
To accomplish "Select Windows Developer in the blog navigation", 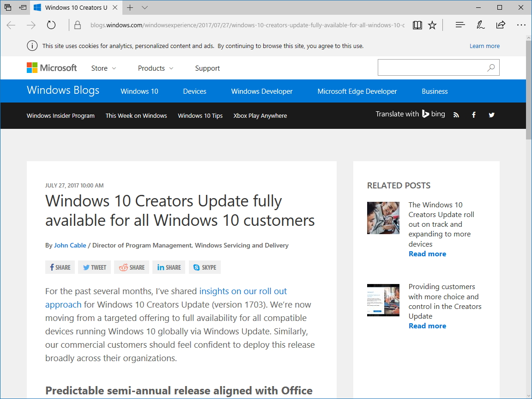I will click(261, 91).
